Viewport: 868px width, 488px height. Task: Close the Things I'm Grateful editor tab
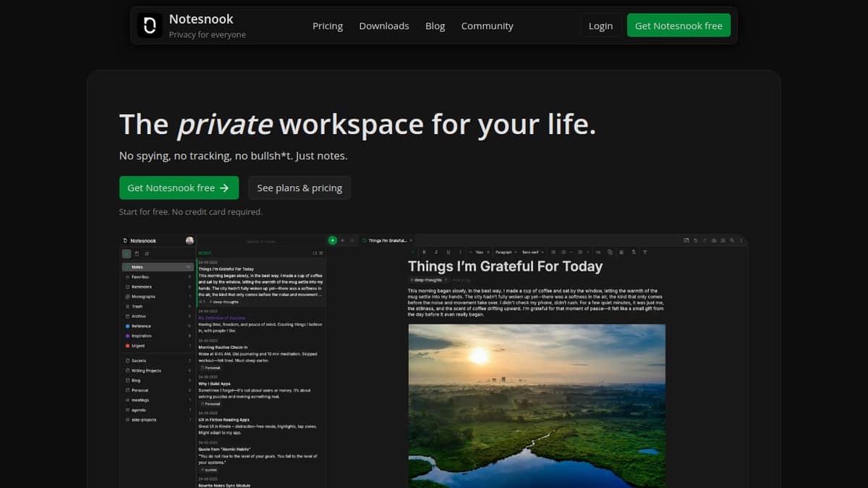[412, 240]
